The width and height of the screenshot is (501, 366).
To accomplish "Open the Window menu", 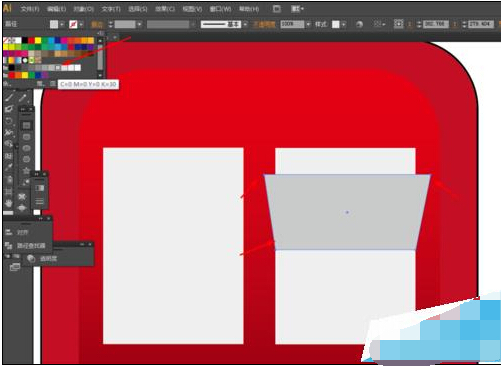I will point(220,9).
